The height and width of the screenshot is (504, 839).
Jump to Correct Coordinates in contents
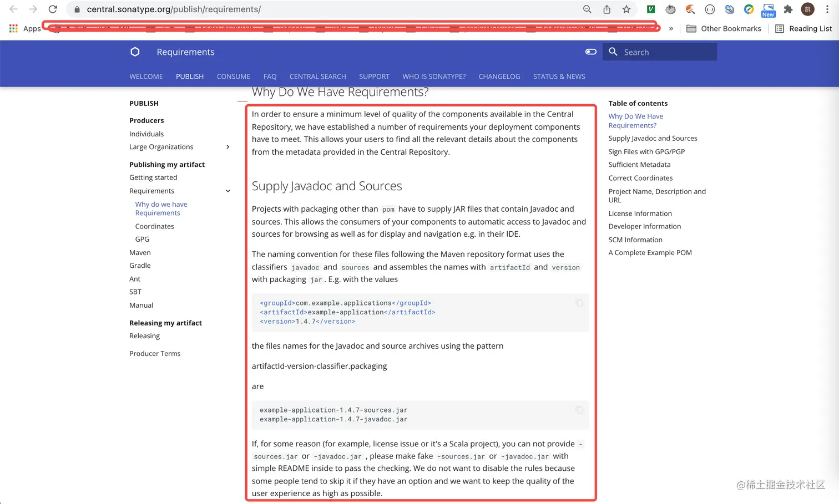pos(640,178)
